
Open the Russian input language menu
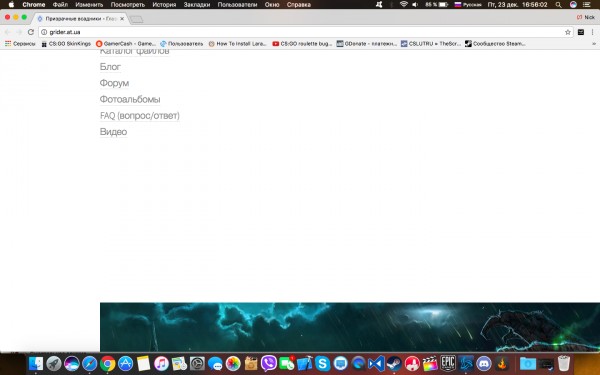(x=468, y=5)
